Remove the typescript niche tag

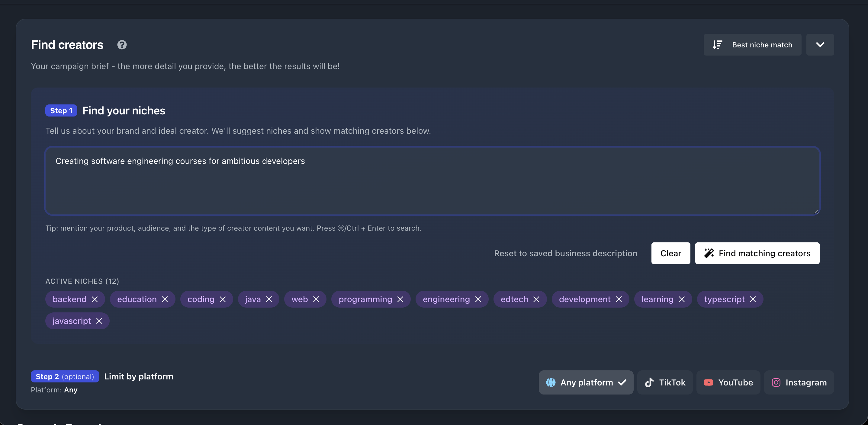pos(753,299)
